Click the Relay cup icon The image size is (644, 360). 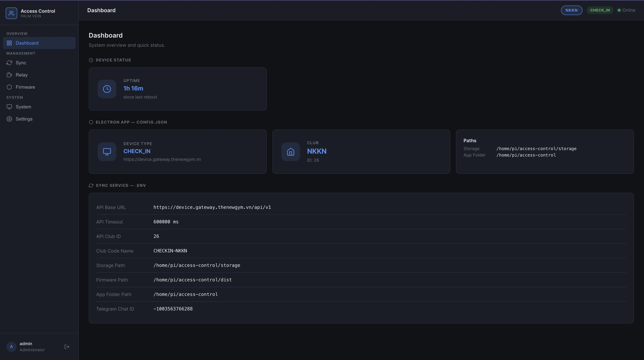(9, 75)
